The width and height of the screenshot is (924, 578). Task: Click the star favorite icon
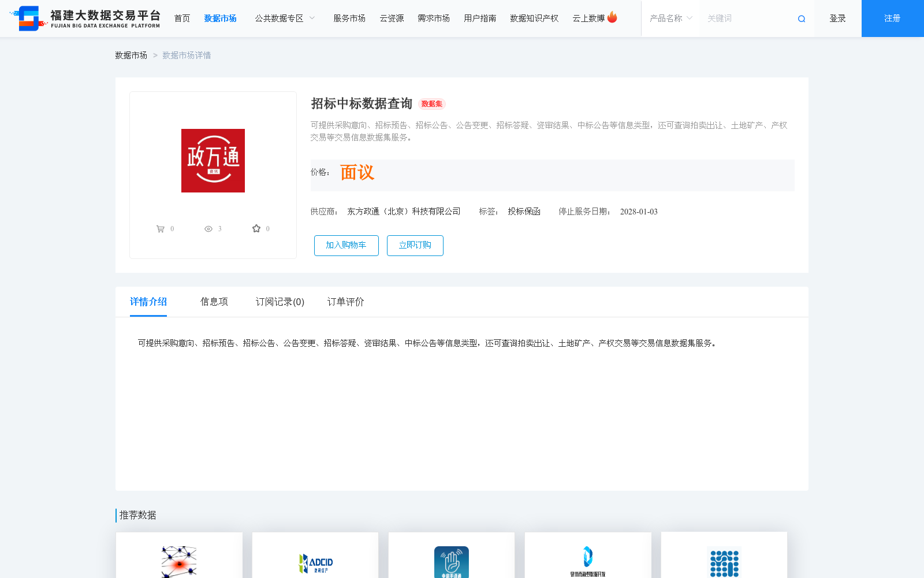point(256,228)
